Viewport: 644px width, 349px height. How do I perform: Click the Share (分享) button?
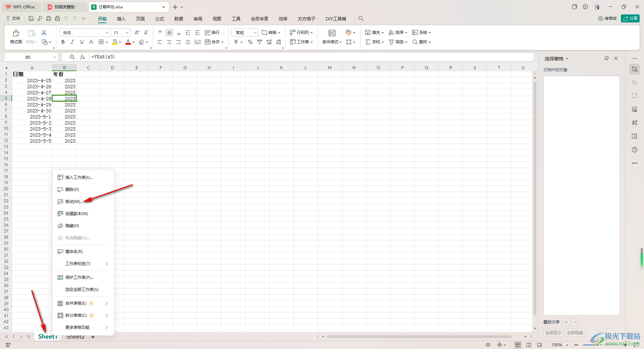(x=630, y=18)
